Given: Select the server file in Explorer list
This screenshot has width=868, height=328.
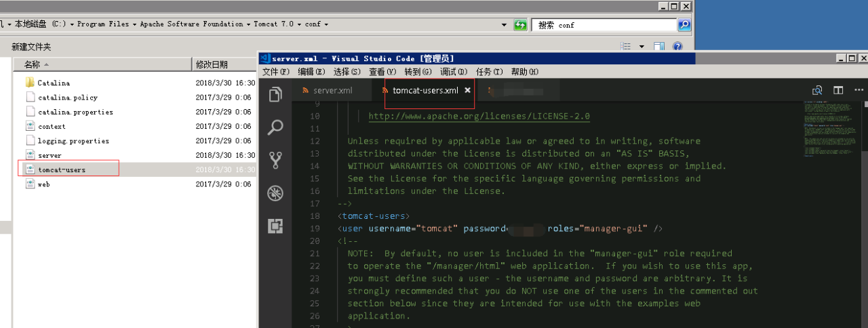Looking at the screenshot, I should tap(50, 155).
